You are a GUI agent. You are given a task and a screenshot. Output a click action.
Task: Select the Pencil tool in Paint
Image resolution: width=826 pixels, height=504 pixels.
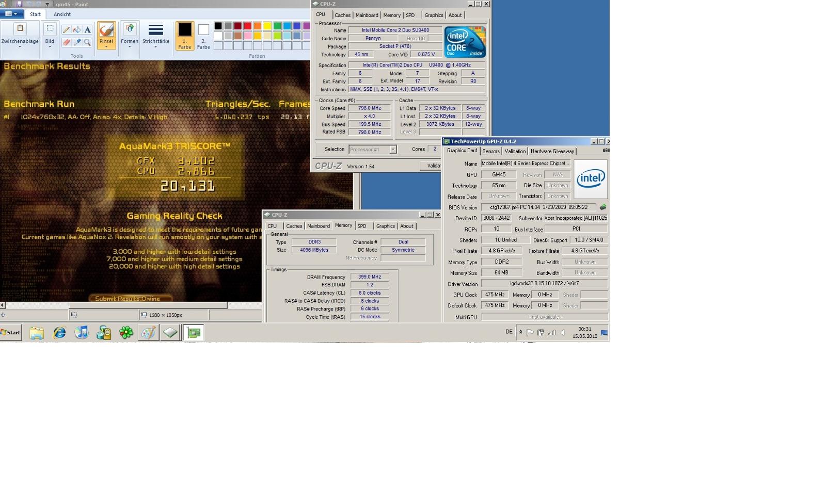(x=66, y=30)
